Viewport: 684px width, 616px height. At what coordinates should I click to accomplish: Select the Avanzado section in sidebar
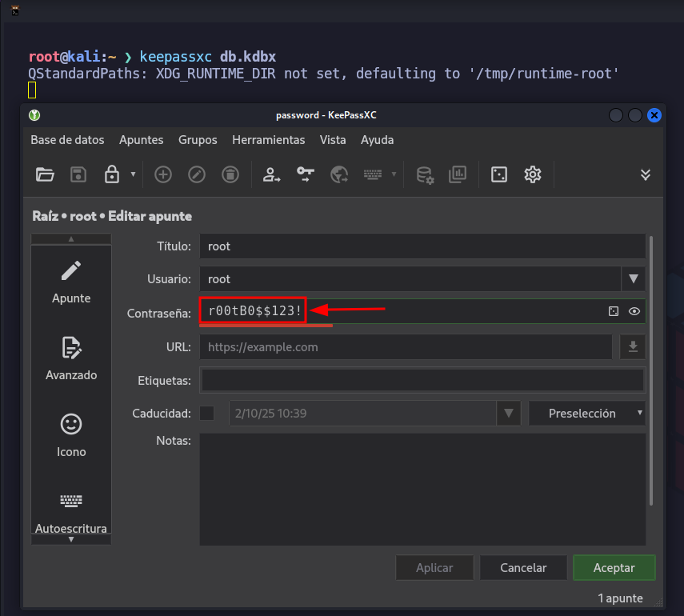coord(71,358)
